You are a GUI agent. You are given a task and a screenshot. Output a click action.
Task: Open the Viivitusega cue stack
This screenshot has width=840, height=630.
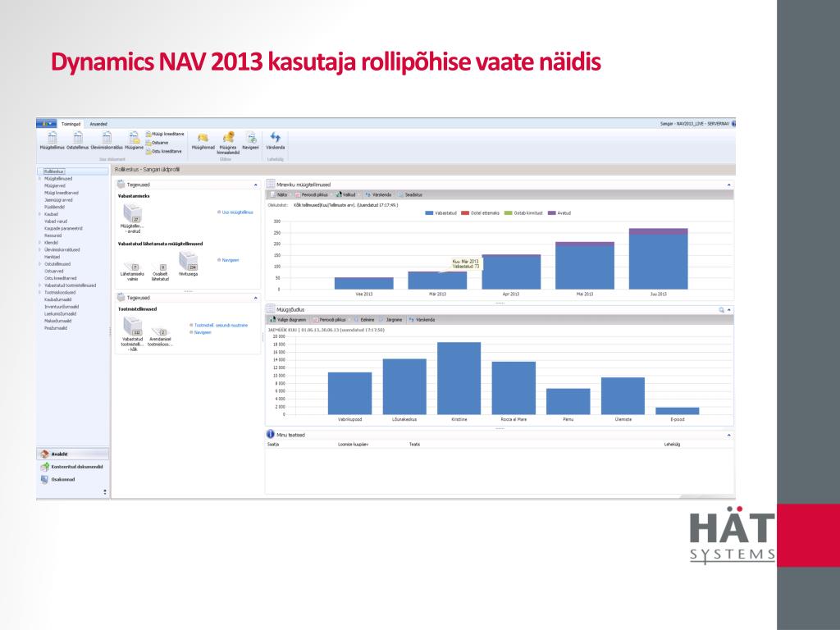[x=188, y=263]
